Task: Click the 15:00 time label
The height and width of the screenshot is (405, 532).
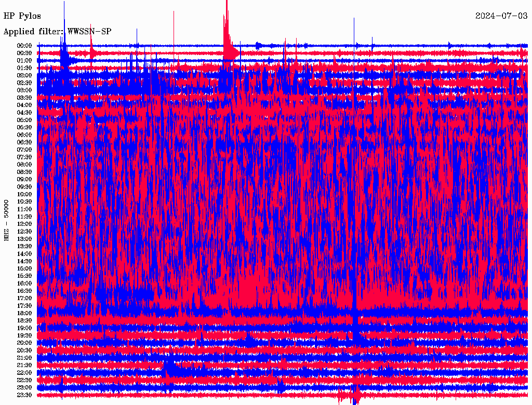Action: coord(24,268)
